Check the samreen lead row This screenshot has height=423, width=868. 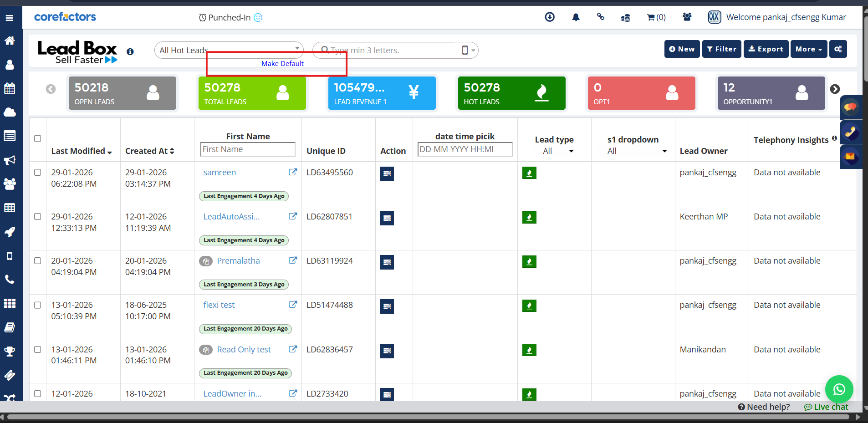coord(38,173)
